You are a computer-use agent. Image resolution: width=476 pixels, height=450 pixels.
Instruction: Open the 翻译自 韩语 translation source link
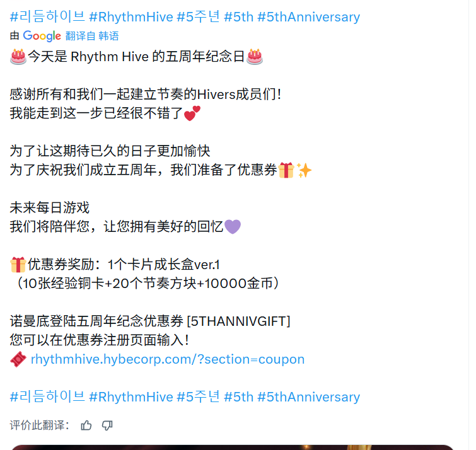coord(92,36)
